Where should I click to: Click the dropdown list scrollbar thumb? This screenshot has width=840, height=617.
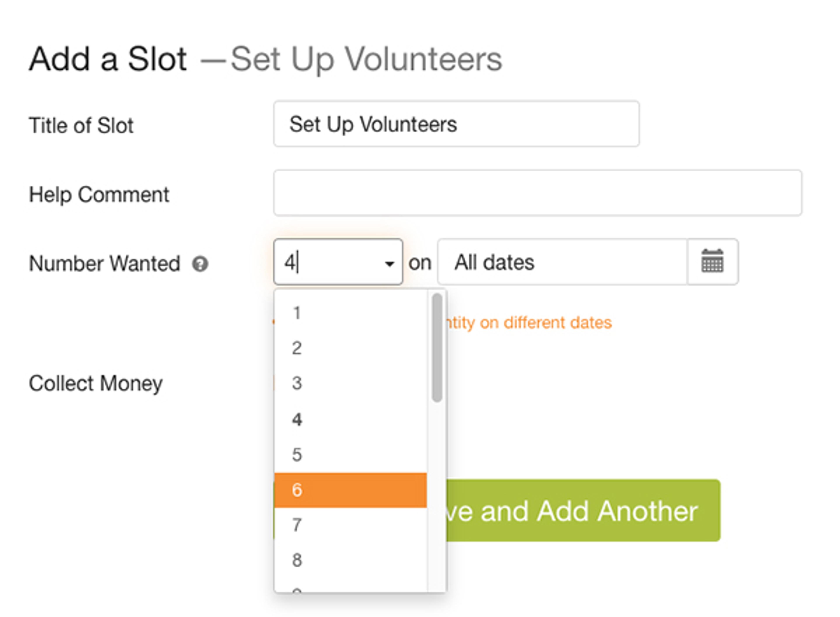point(436,347)
